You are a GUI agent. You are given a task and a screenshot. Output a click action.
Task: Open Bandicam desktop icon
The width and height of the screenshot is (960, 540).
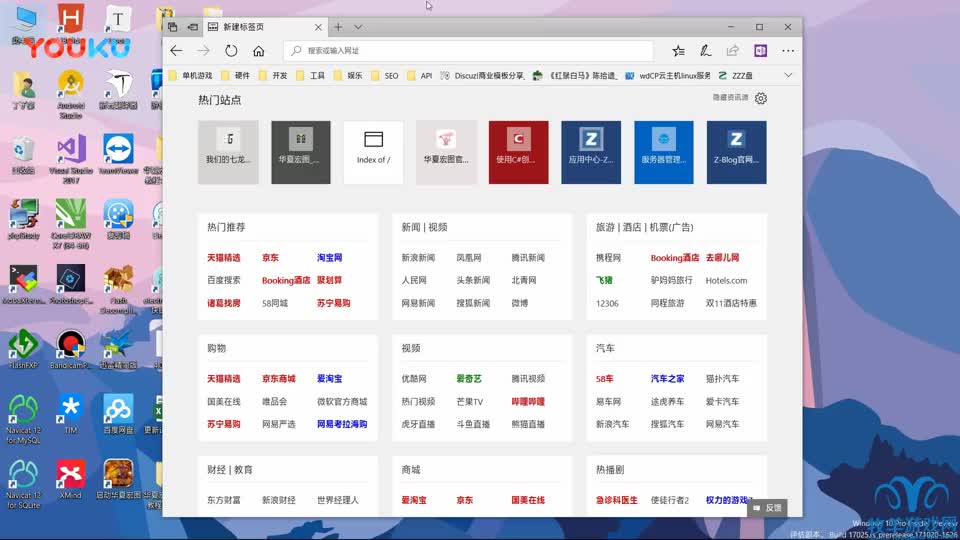70,350
